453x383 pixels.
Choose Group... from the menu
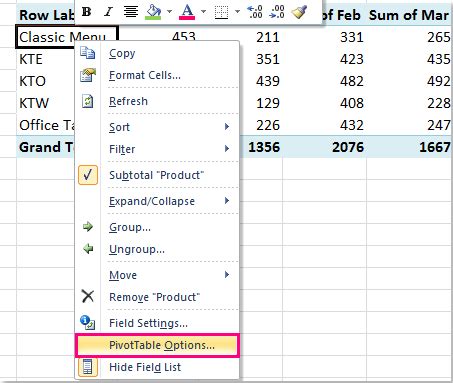(x=157, y=227)
